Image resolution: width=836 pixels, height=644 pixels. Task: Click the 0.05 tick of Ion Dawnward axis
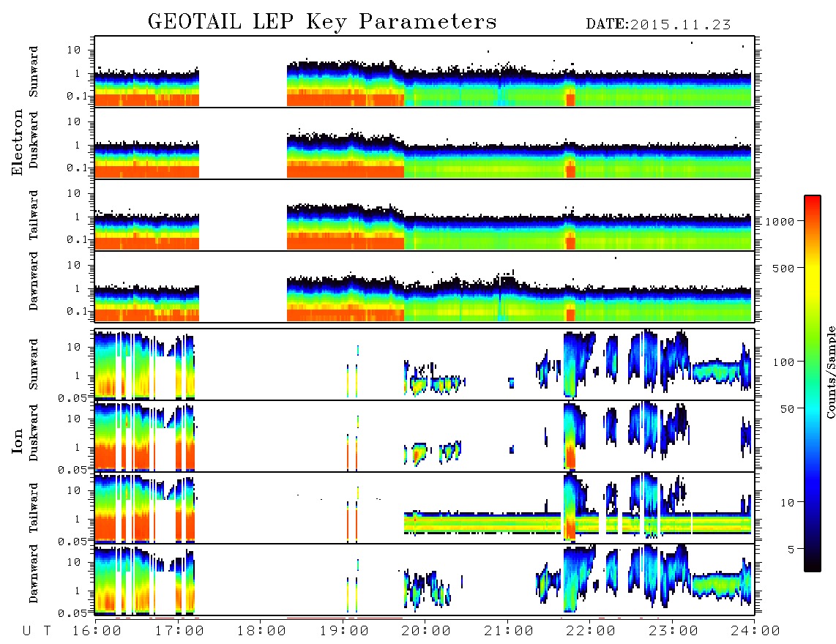pyautogui.click(x=72, y=613)
